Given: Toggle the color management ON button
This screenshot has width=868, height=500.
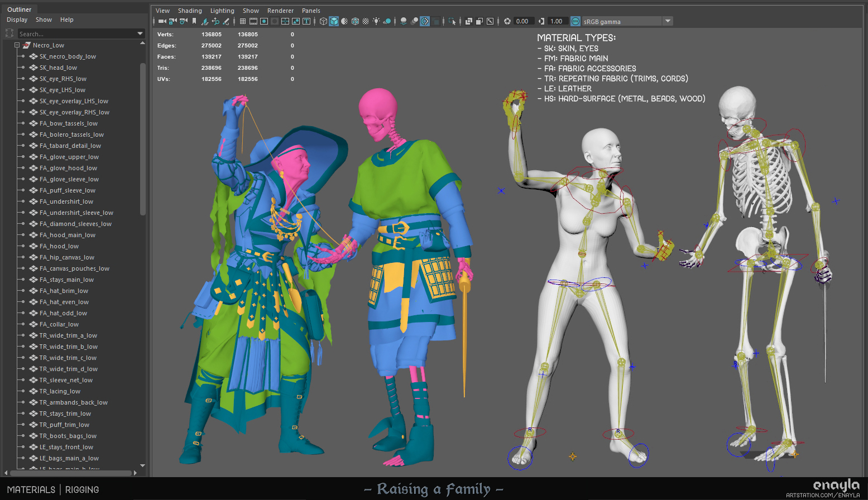Looking at the screenshot, I should coord(576,21).
